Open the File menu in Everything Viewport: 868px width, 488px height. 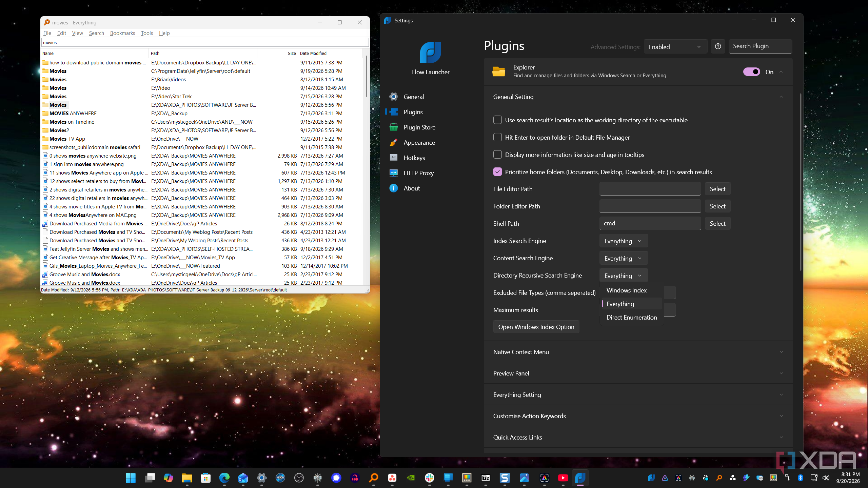(47, 33)
